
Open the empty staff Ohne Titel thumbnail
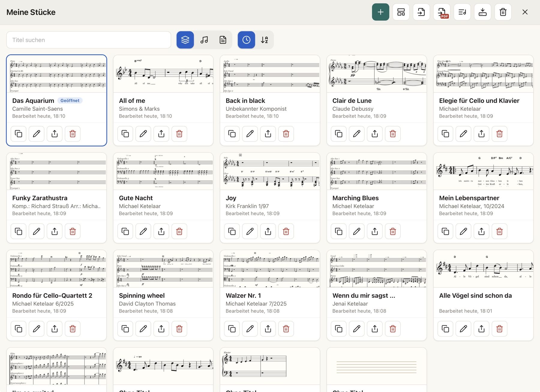pyautogui.click(x=376, y=366)
